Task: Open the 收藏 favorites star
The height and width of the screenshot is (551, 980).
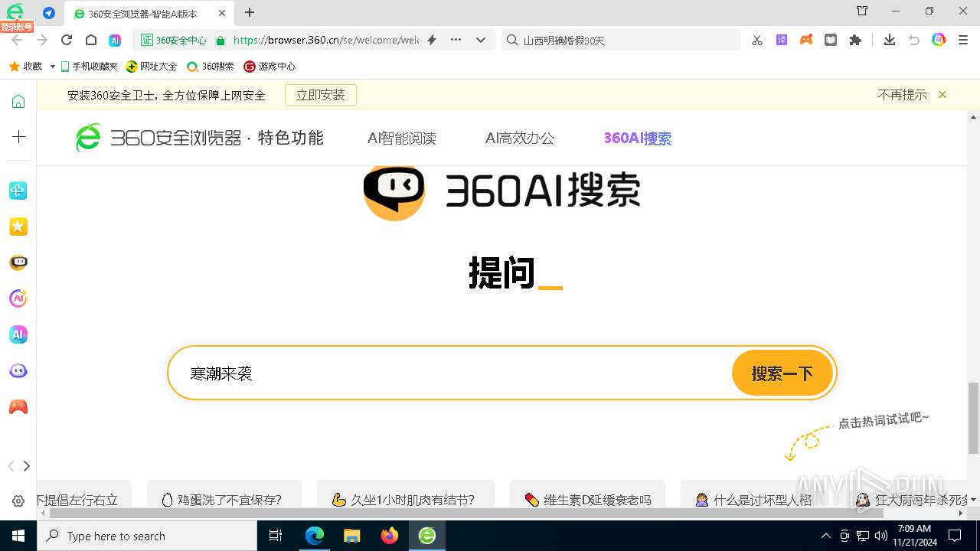Action: coord(25,67)
